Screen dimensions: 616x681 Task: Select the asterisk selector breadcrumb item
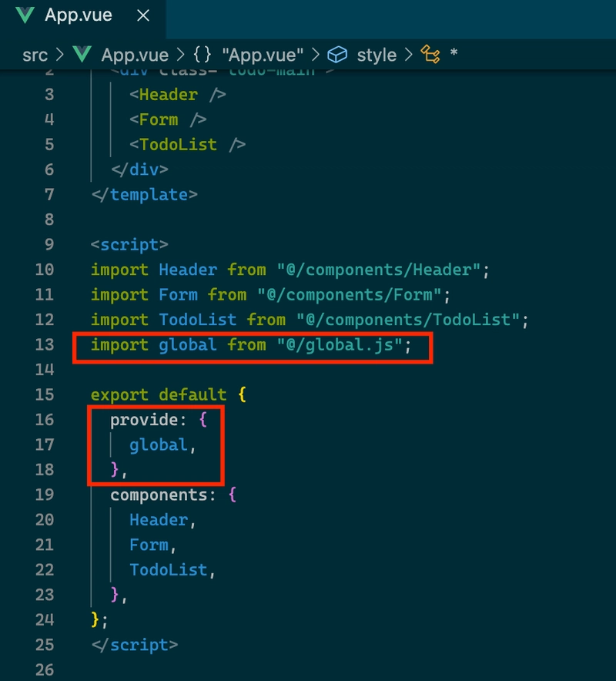click(454, 53)
